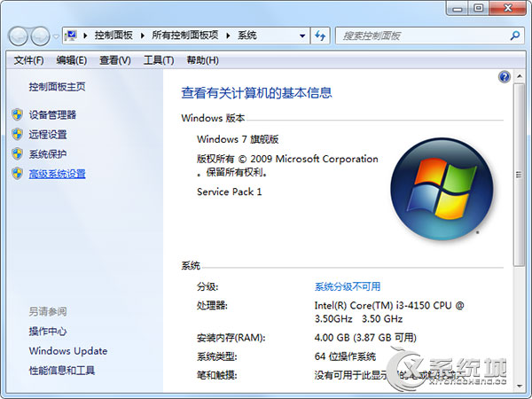Click shield icon beside 远程设置

pyautogui.click(x=17, y=135)
